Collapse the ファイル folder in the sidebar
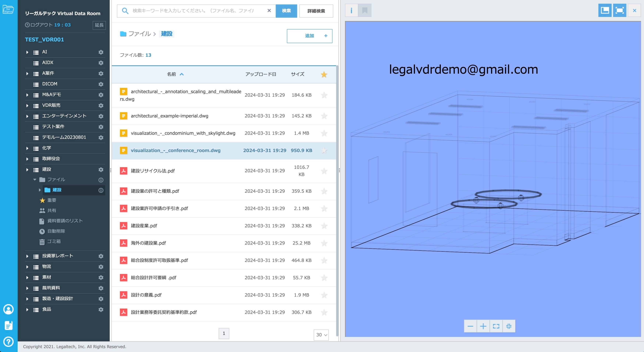Viewport: 644px width, 352px height. (35, 179)
